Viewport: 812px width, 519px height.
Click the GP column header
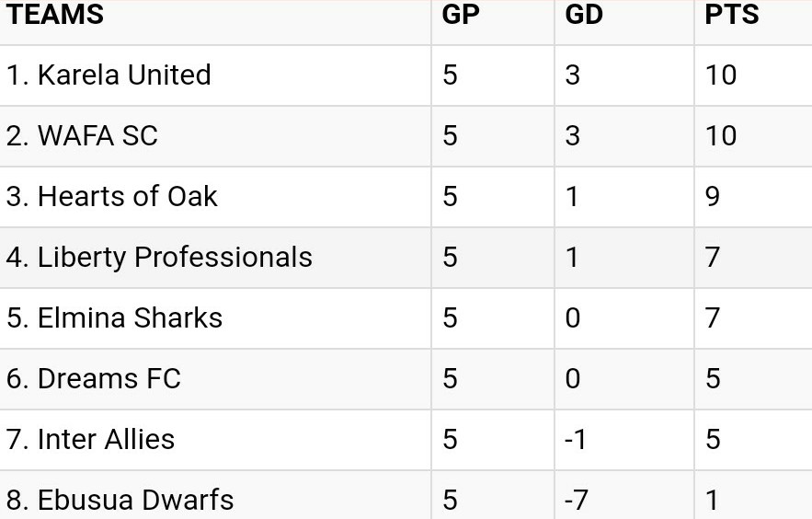[x=461, y=13]
